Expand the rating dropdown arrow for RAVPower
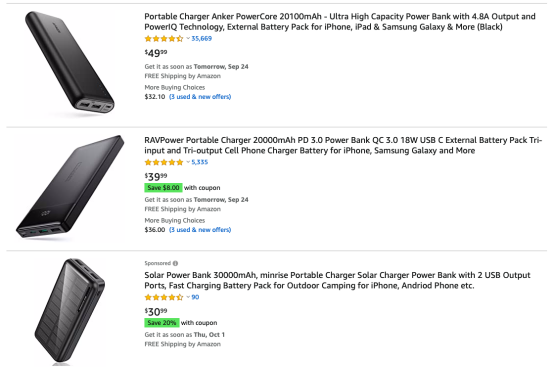This screenshot has width=553, height=368. click(x=188, y=162)
